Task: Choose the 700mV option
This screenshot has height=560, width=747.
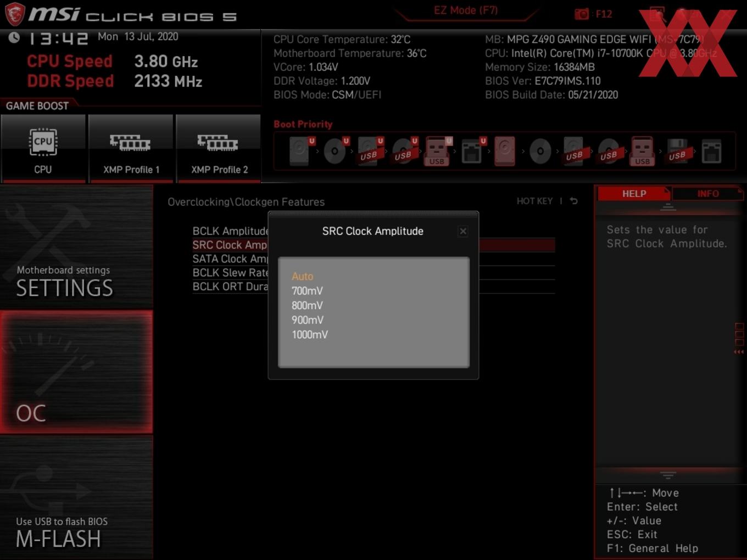Action: coord(307,291)
